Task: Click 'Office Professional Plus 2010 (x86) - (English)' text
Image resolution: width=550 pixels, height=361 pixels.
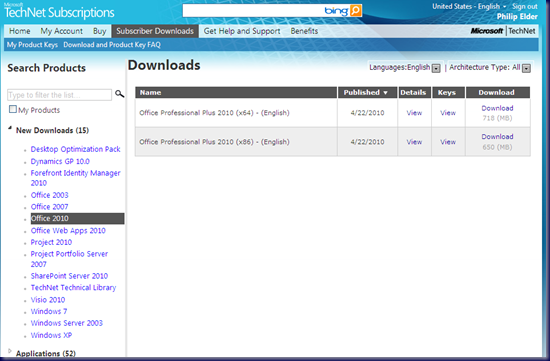Action: [214, 142]
